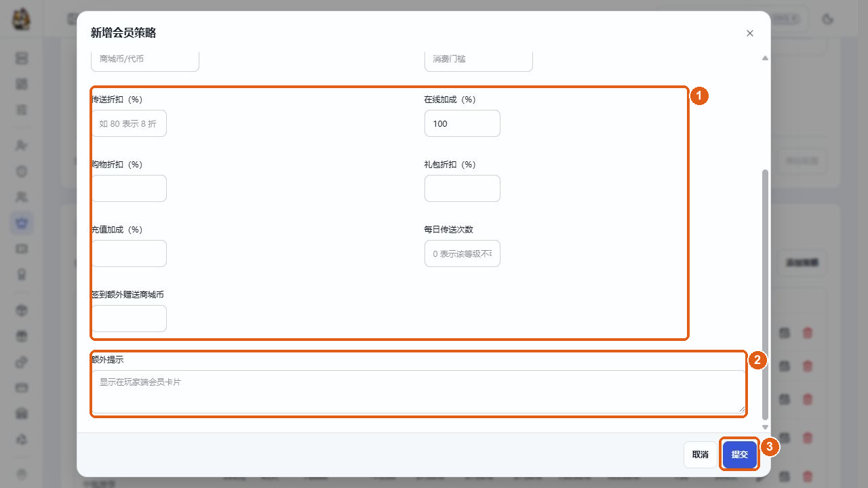Click the 取消 button
The width and height of the screenshot is (868, 488).
pos(701,455)
